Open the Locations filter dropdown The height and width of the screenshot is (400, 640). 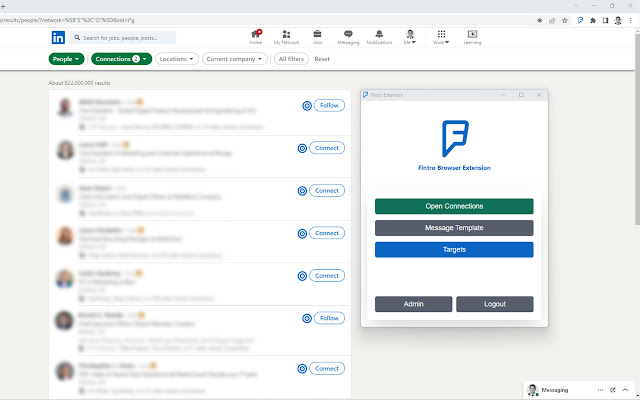[x=177, y=59]
